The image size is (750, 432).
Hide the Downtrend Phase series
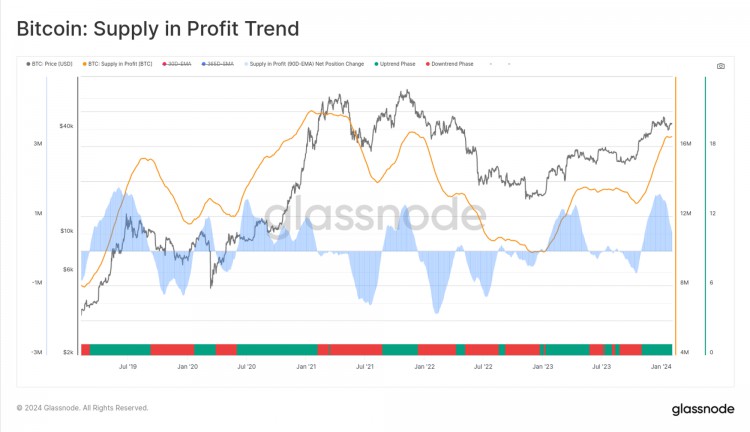(x=450, y=64)
